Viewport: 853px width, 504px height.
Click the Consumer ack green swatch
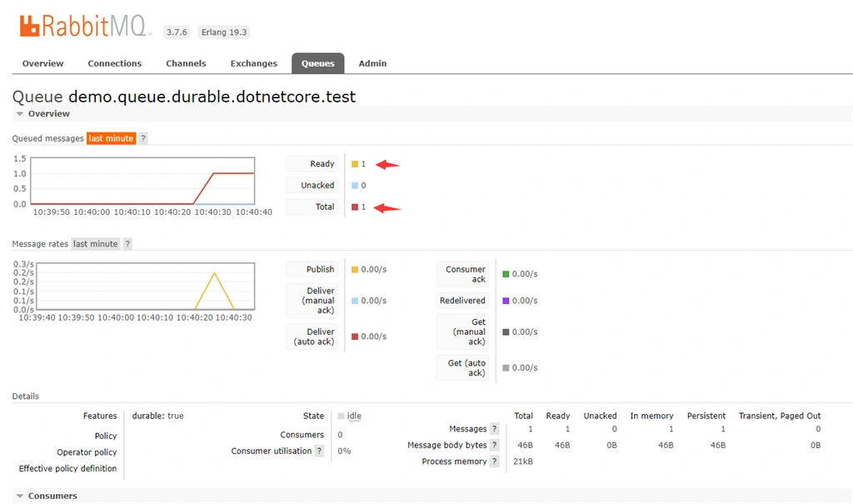(x=506, y=274)
